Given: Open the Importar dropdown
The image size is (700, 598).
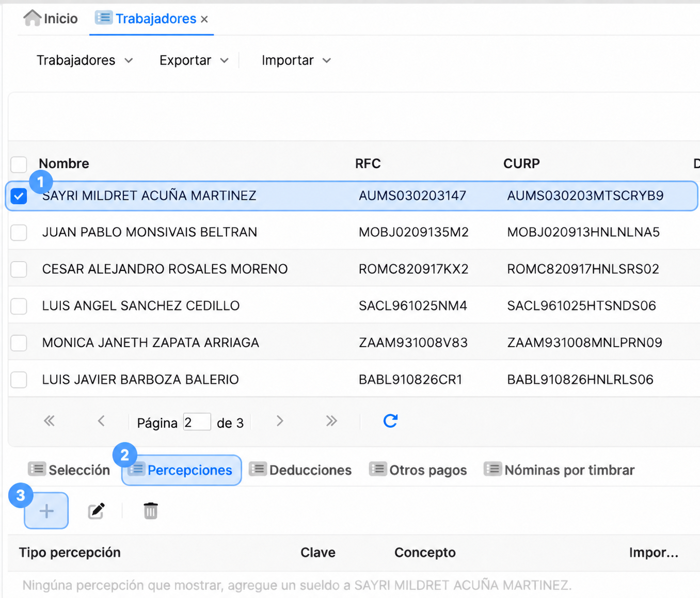Looking at the screenshot, I should [x=296, y=60].
